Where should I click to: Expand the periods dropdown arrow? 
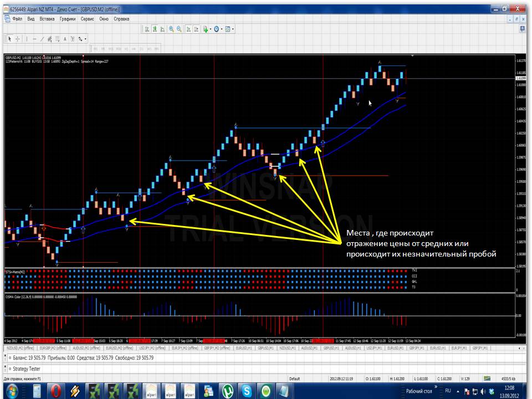(222, 29)
